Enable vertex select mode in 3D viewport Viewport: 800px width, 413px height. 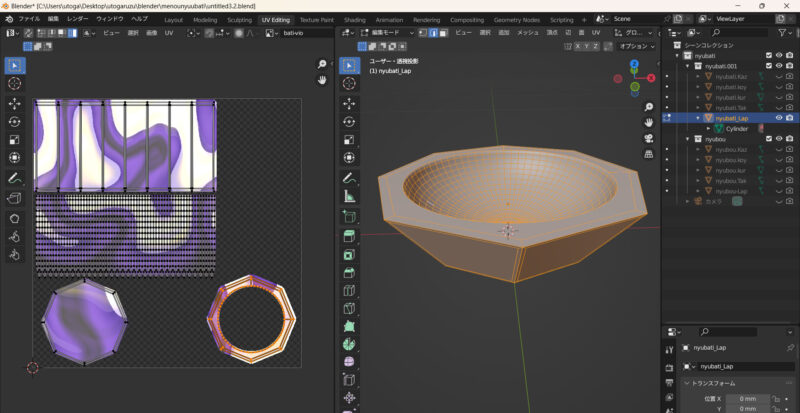pos(423,33)
